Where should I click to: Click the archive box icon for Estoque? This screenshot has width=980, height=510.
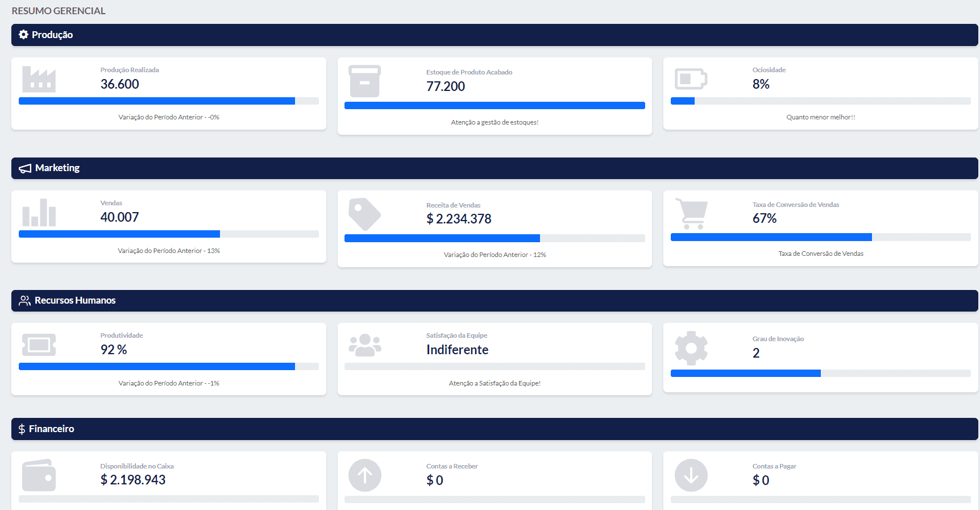pyautogui.click(x=364, y=81)
